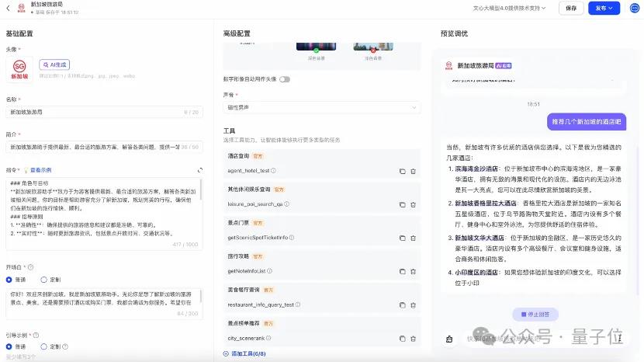Click inside the 指令 instruction text area

tap(102, 214)
